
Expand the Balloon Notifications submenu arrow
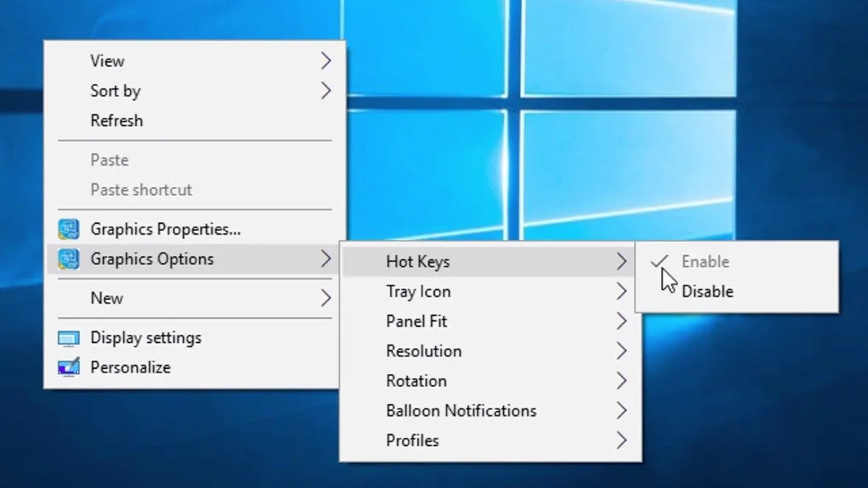[621, 411]
